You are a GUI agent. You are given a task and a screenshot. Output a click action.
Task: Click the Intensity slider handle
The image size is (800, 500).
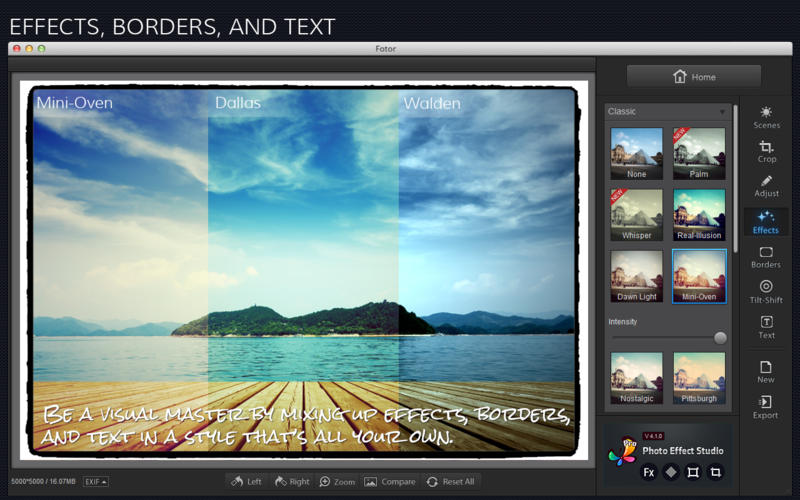[720, 338]
